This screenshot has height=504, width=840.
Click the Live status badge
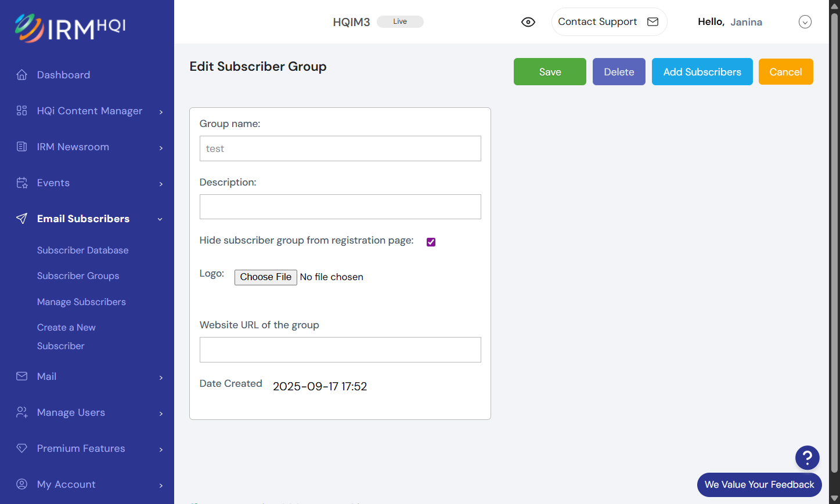click(x=400, y=21)
